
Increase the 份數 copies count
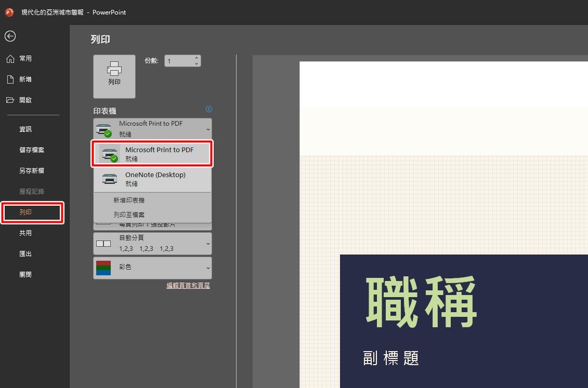pos(197,58)
